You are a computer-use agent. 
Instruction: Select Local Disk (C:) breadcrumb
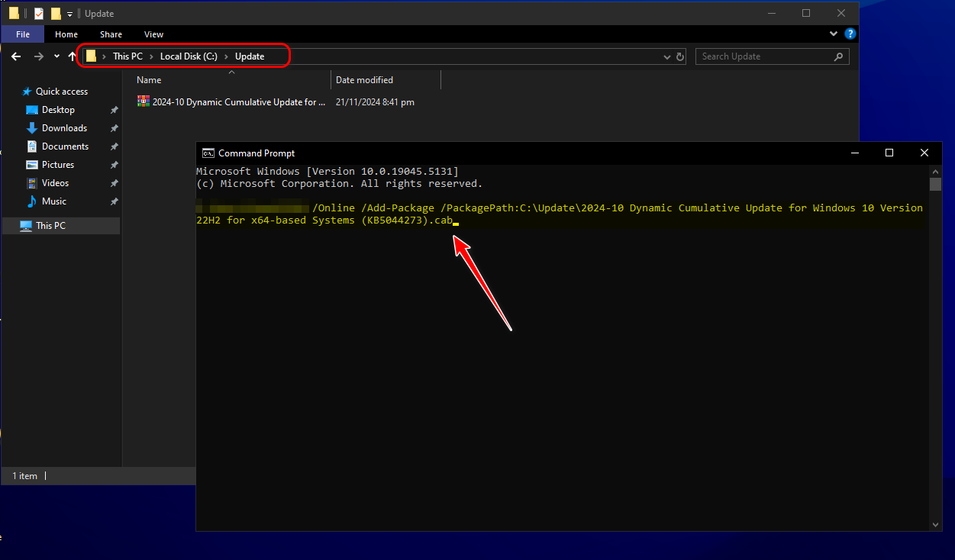pos(189,56)
